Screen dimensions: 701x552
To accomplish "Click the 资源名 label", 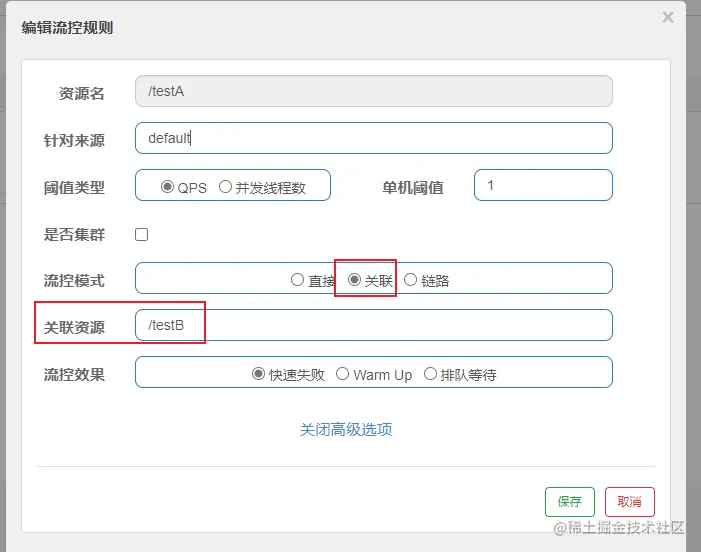I will (x=81, y=93).
